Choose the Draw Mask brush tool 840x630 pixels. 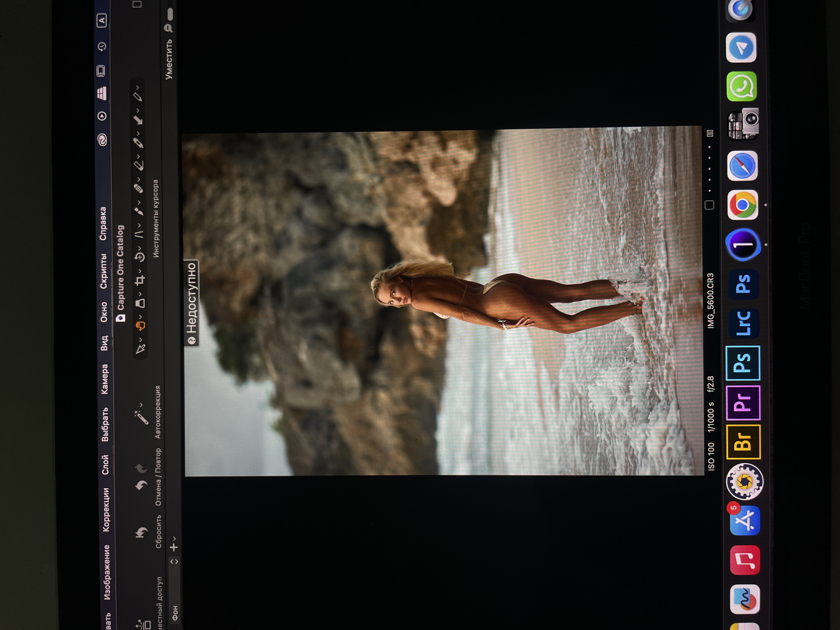139,211
